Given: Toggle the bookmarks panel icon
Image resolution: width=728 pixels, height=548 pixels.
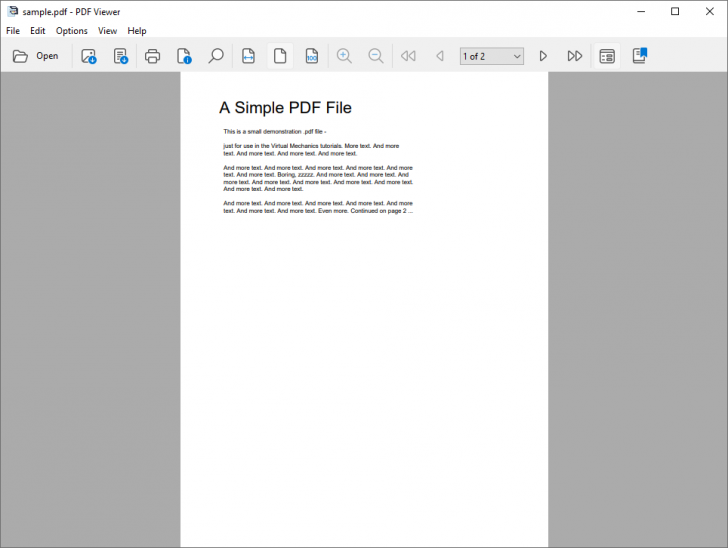Looking at the screenshot, I should click(639, 56).
